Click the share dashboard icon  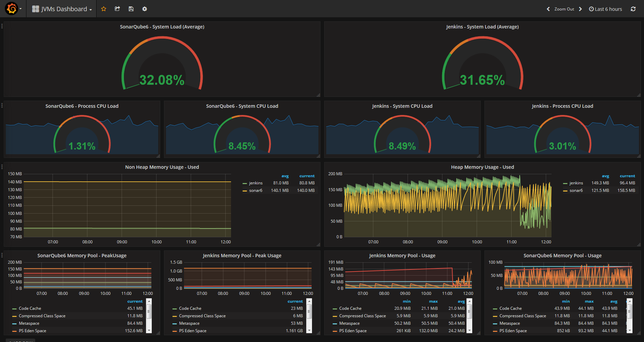(117, 9)
